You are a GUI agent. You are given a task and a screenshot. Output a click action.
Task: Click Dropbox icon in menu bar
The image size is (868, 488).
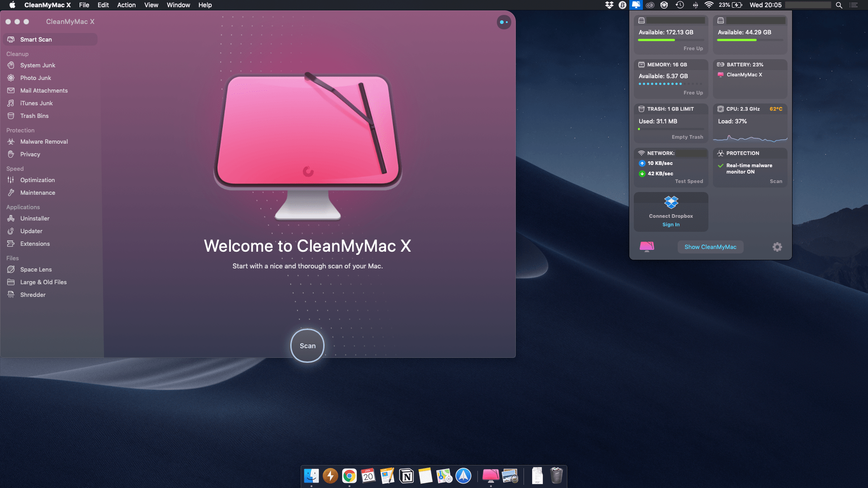tap(609, 5)
